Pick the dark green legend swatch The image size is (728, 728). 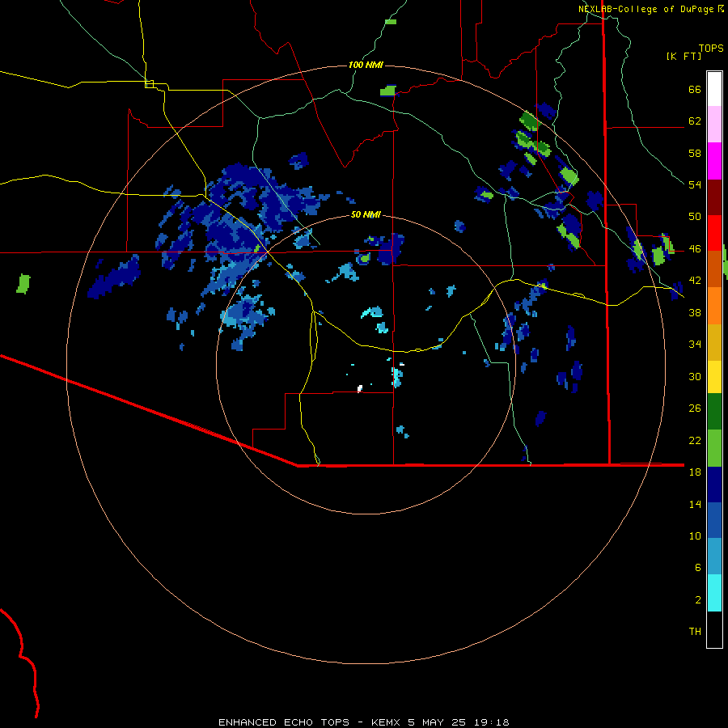pos(714,412)
